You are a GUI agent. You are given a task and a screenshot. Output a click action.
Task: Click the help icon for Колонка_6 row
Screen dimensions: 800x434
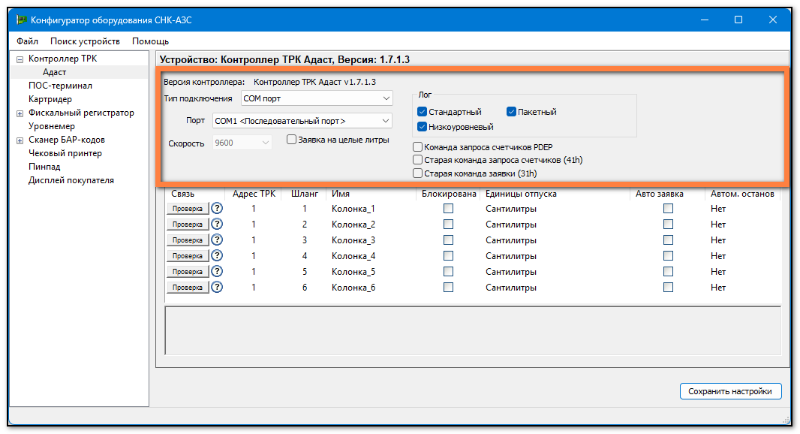pyautogui.click(x=216, y=288)
